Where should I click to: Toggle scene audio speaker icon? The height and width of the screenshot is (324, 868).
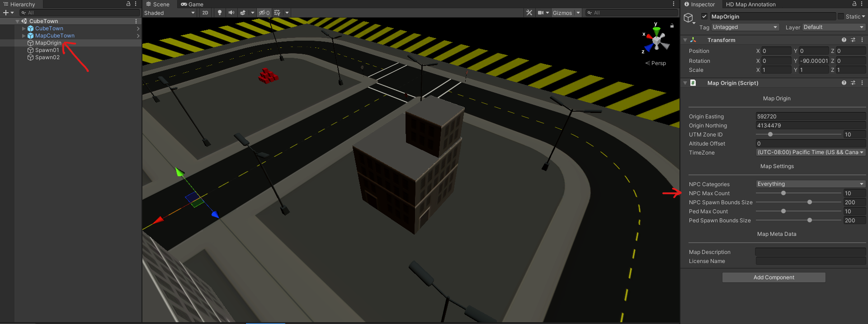[231, 13]
